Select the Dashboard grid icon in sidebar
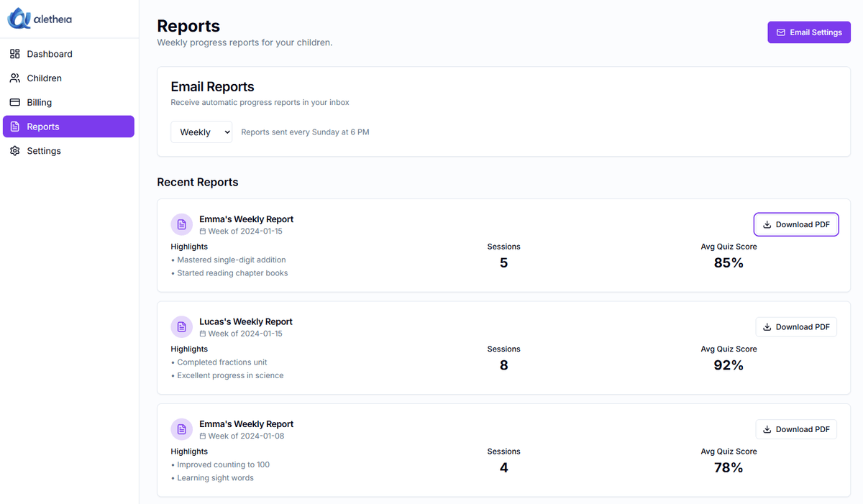 [14, 53]
